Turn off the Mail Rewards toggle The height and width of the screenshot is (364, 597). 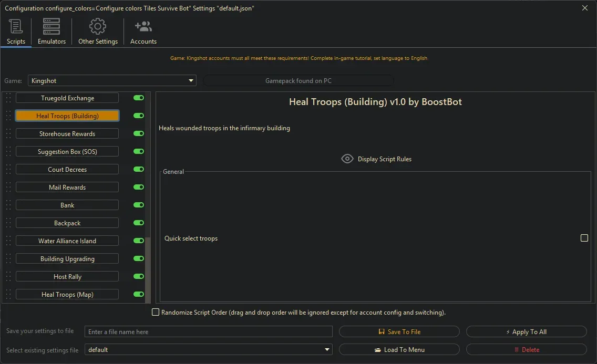[139, 187]
